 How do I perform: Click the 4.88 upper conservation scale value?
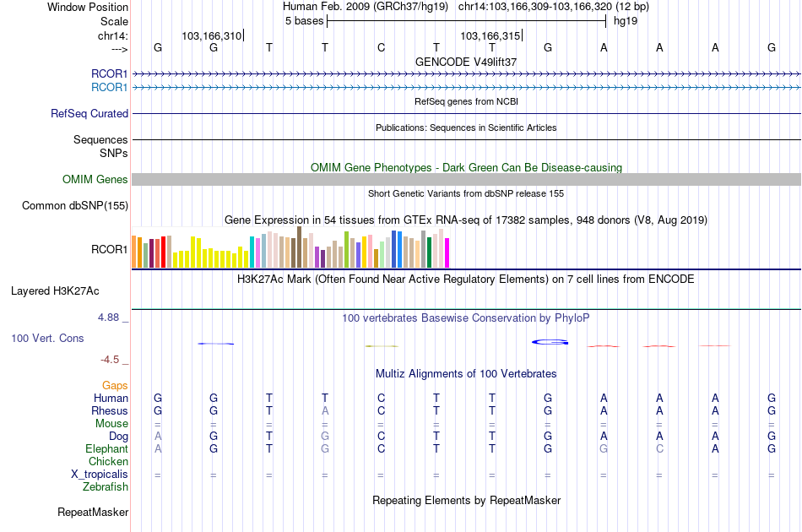(x=108, y=318)
